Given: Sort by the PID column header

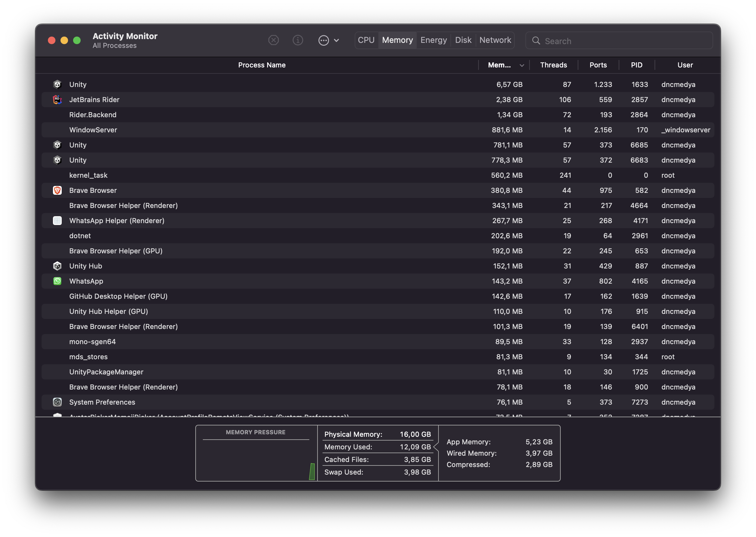Looking at the screenshot, I should pos(636,65).
